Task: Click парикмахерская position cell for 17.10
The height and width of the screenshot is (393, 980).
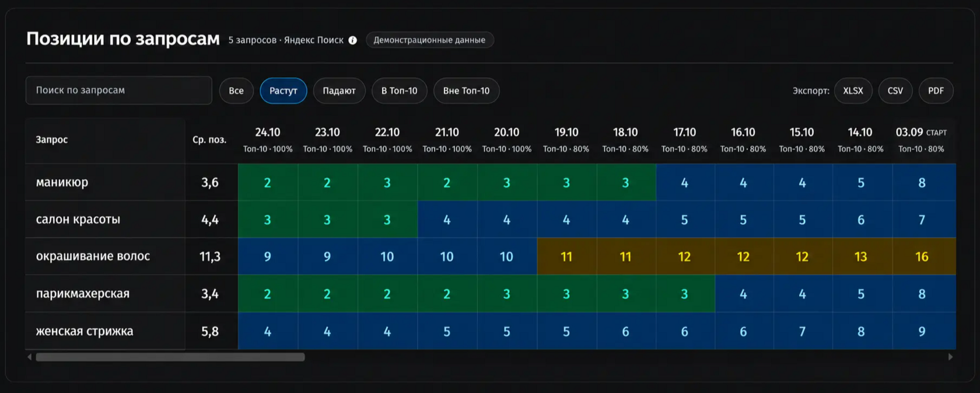Action: (685, 294)
